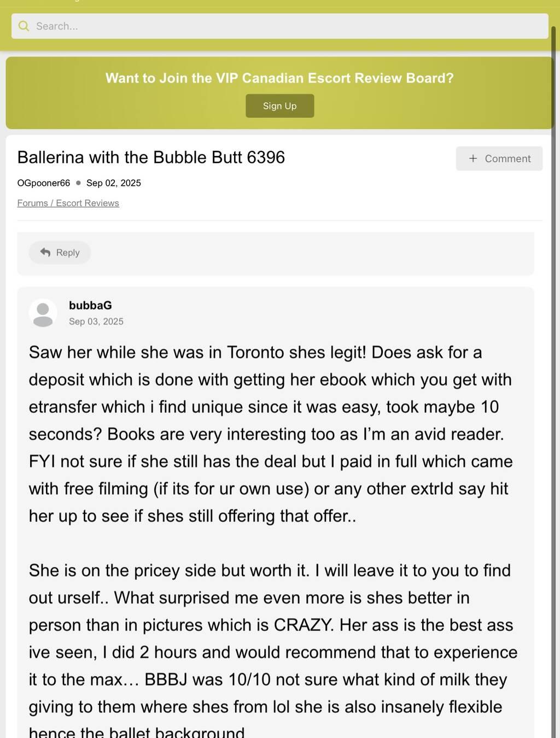
Task: Click the Sep 02, 2025 thread date
Action: point(113,183)
